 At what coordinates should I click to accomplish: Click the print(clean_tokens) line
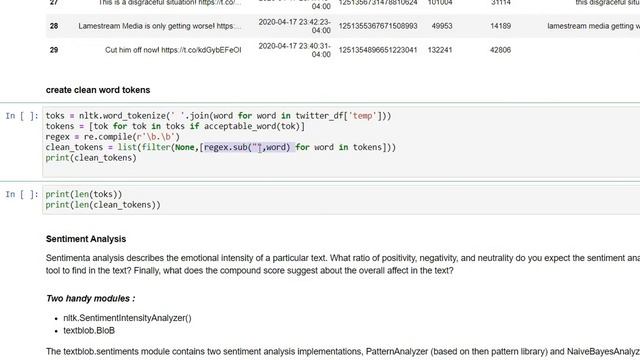tap(91, 158)
